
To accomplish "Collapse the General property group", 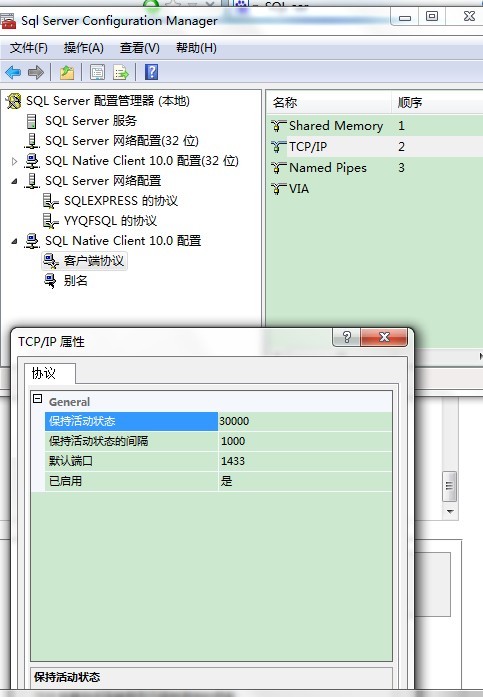I will [38, 399].
